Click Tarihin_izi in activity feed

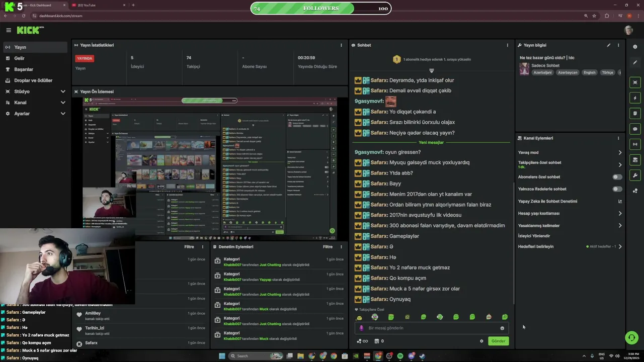[x=95, y=328]
